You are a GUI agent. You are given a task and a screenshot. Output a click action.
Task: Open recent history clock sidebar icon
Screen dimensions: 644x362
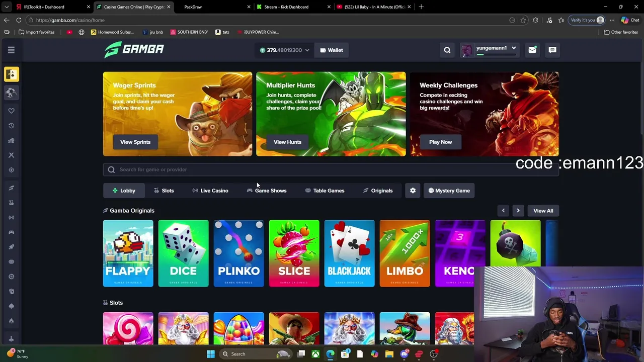[x=11, y=126]
